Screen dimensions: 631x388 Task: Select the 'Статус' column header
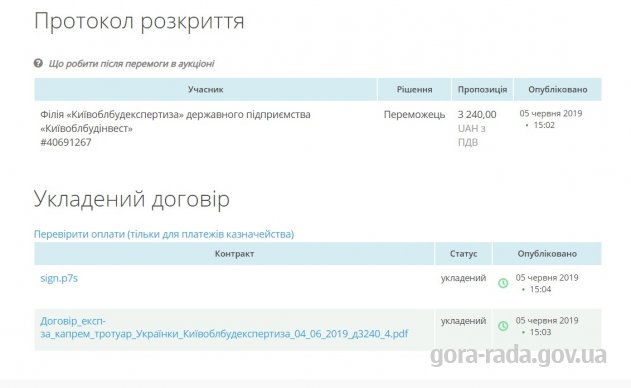pos(464,254)
